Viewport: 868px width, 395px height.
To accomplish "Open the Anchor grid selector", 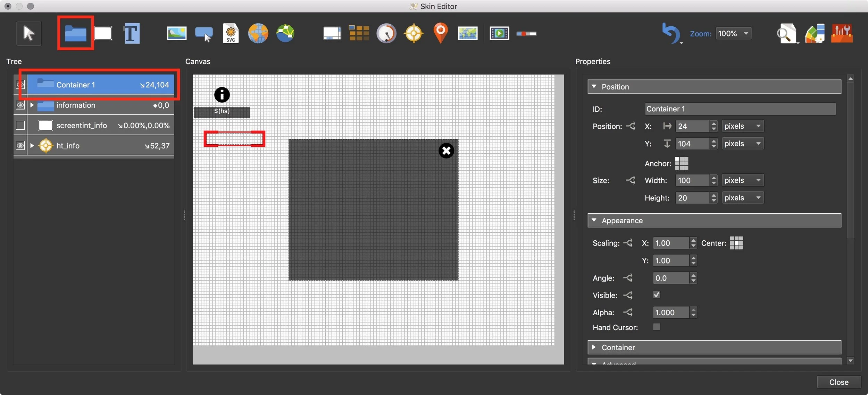I will click(682, 163).
